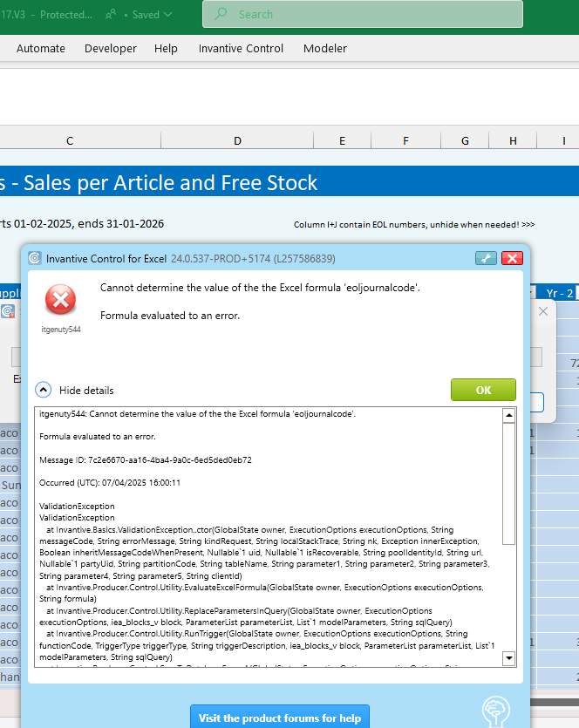
Task: Open the Invantive Control ribbon tab
Action: click(x=241, y=49)
